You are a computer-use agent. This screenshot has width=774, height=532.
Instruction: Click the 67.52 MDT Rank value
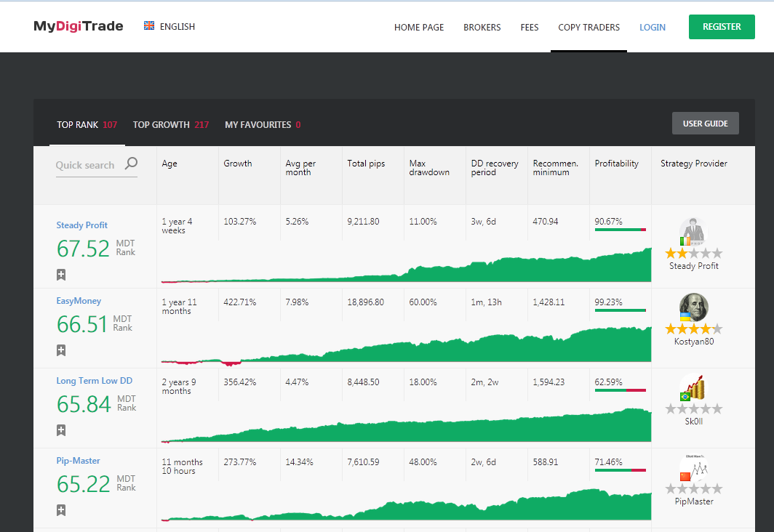pyautogui.click(x=83, y=249)
